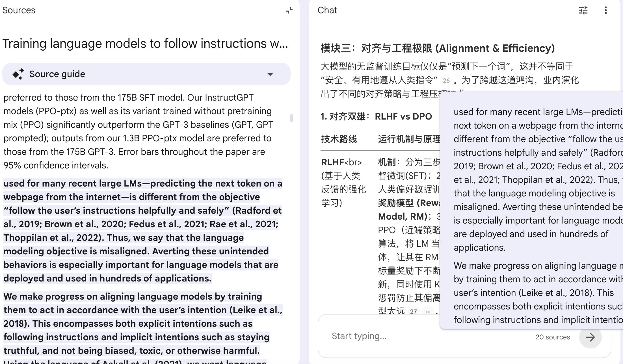Screen dimensions: 623x364
Task: Click the Source guide sparkle icon
Action: tap(18, 74)
